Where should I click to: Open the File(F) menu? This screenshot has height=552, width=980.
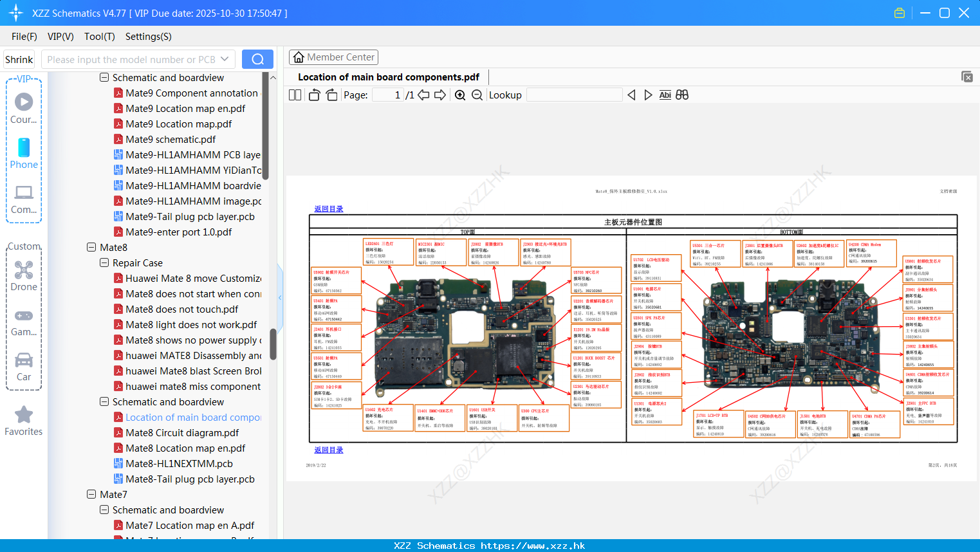click(24, 37)
